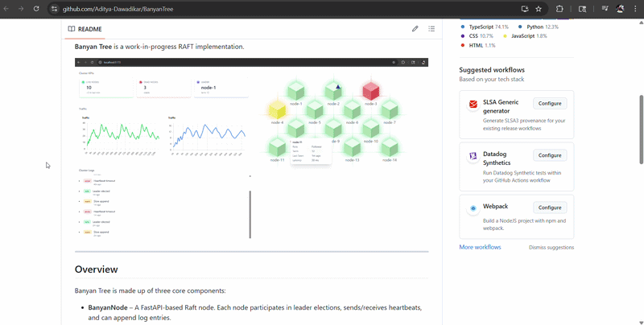The width and height of the screenshot is (644, 325).
Task: Open the Chrome profile avatar
Action: point(621,9)
